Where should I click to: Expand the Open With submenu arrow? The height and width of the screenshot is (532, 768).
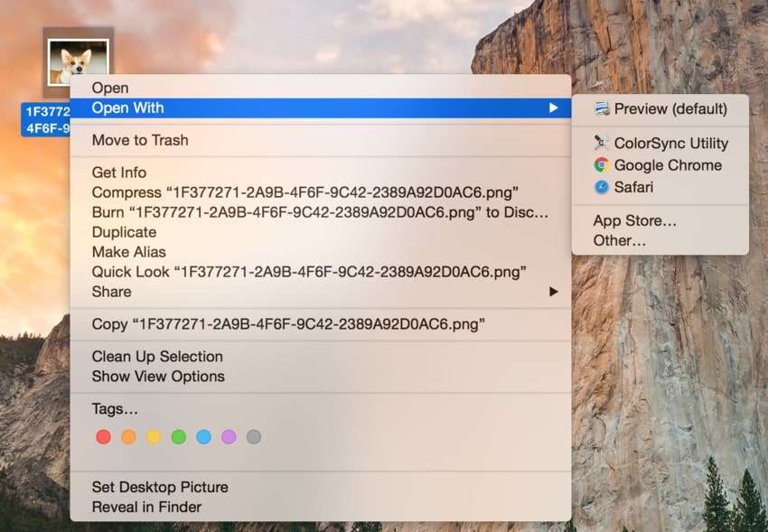[x=553, y=108]
